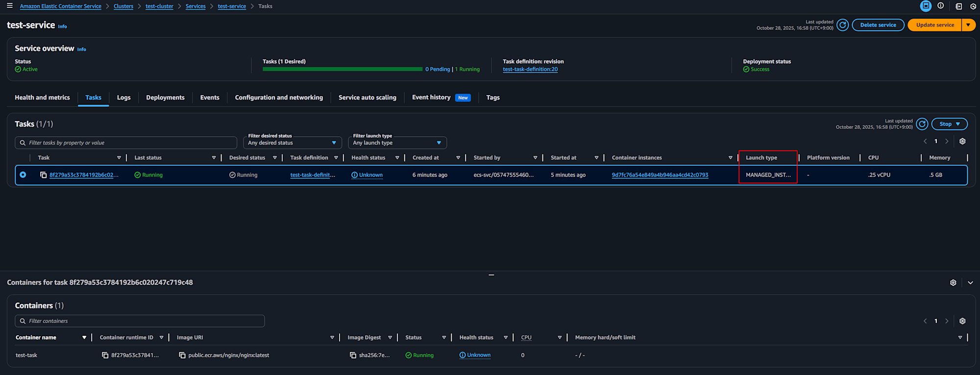Open test-service title Info link

tap(62, 26)
